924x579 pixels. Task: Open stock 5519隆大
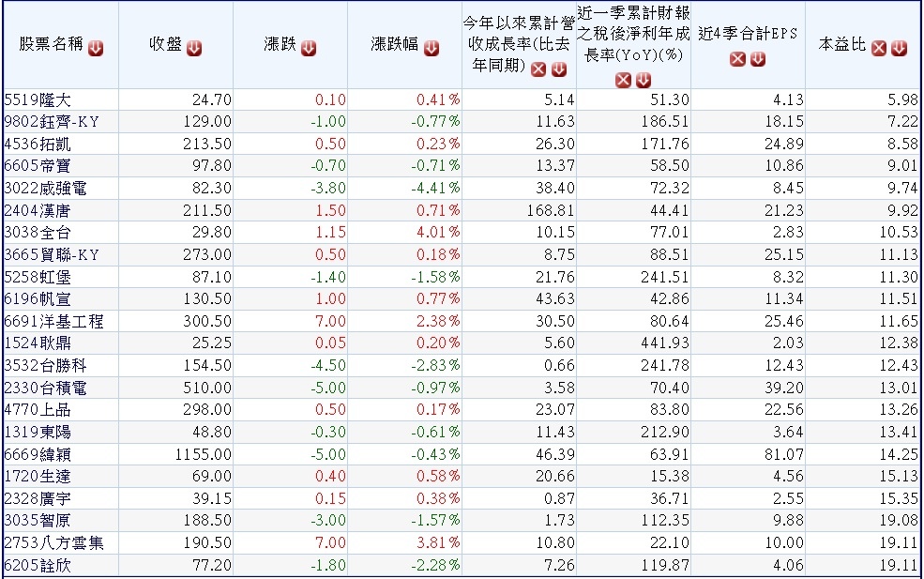pyautogui.click(x=38, y=100)
